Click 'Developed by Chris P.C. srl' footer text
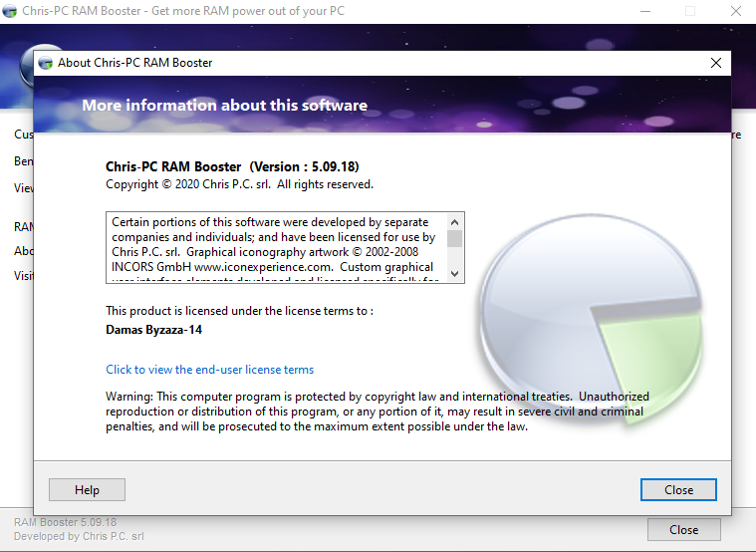This screenshot has height=552, width=756. [79, 537]
